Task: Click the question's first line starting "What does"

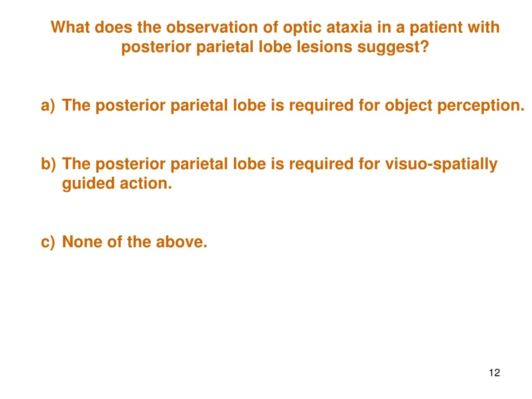Action: click(275, 27)
